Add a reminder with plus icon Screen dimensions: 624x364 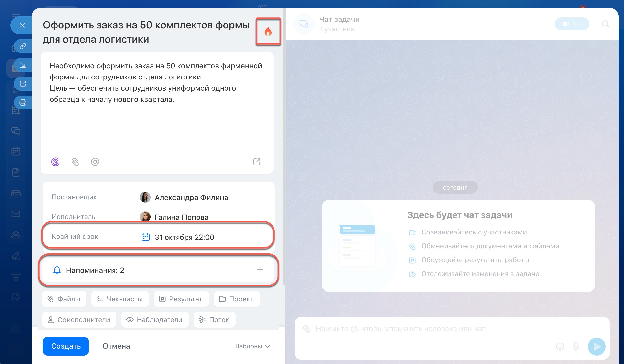point(260,269)
